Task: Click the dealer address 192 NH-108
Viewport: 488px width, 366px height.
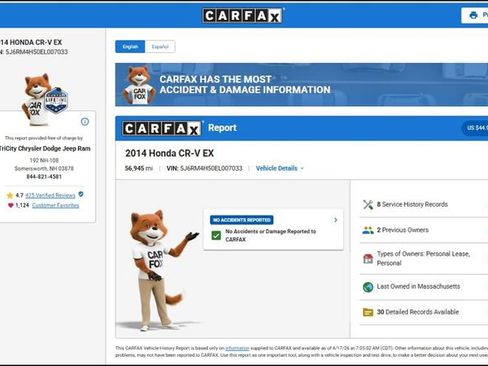Action: (x=44, y=160)
